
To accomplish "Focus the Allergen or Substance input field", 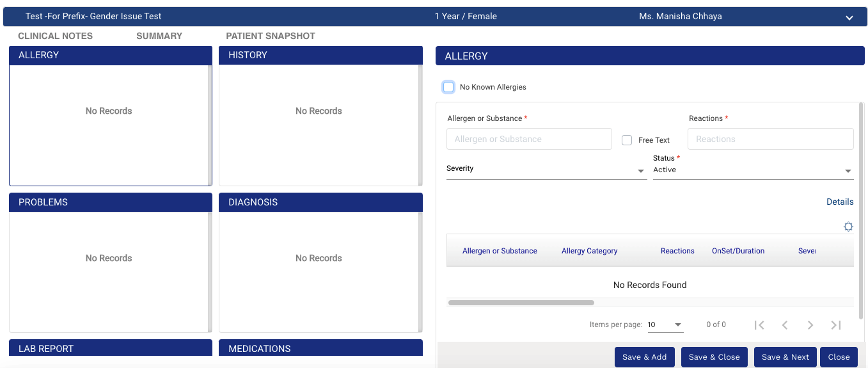I will [x=529, y=139].
